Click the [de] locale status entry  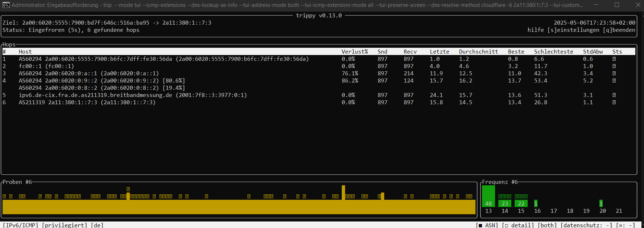point(97,225)
